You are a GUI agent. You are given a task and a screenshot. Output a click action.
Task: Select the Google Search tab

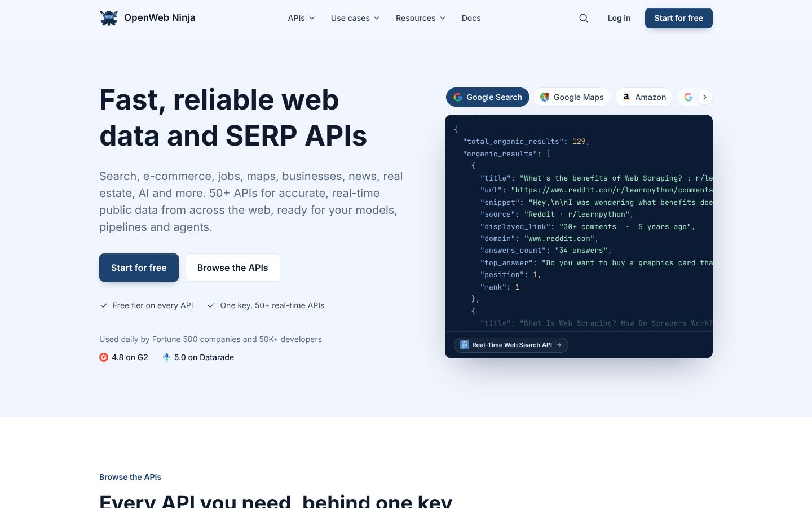pyautogui.click(x=488, y=97)
